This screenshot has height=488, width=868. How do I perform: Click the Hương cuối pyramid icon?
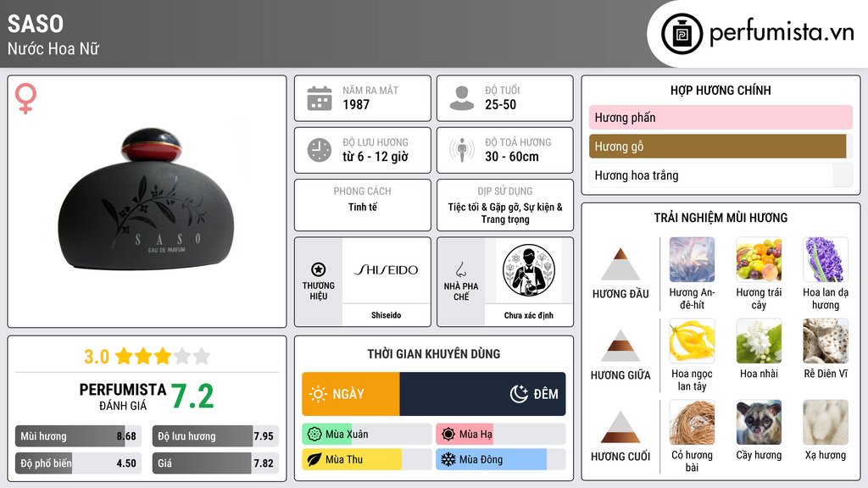click(x=620, y=427)
